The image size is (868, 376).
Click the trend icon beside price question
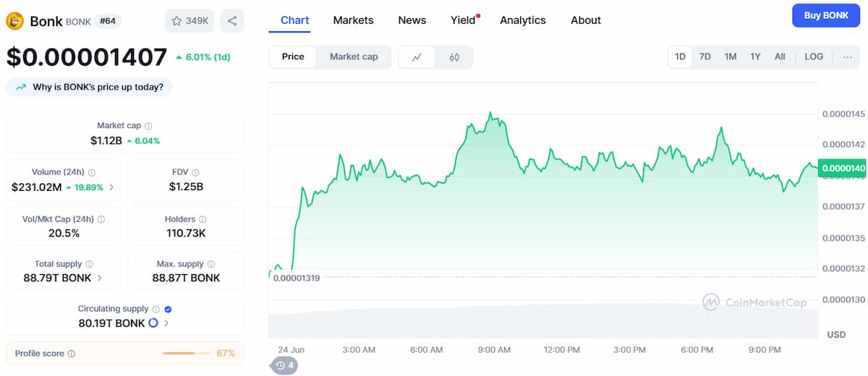20,87
